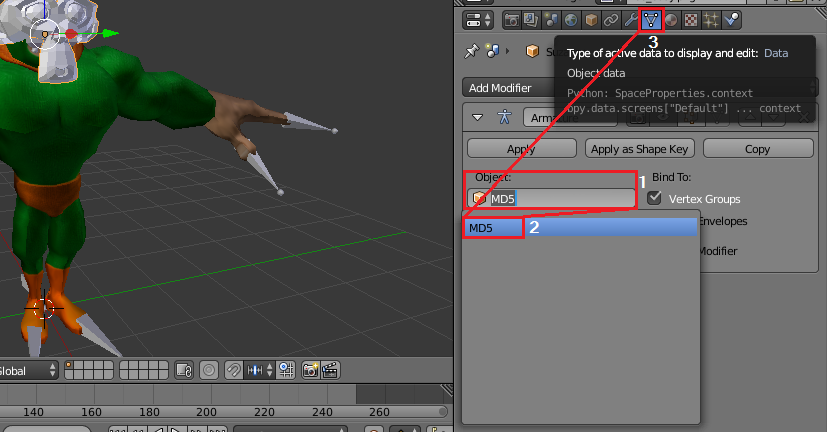Open the Object properties tab
Screen dimensions: 827x432
click(x=591, y=21)
